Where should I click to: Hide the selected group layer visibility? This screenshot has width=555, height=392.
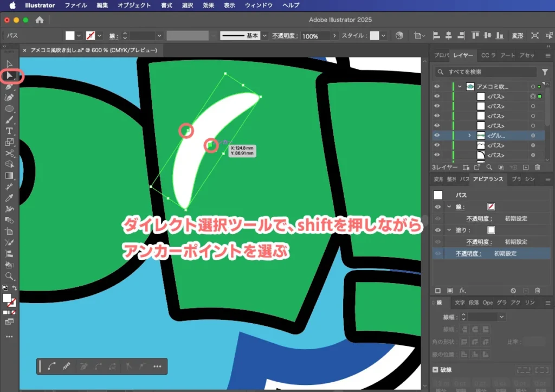437,134
